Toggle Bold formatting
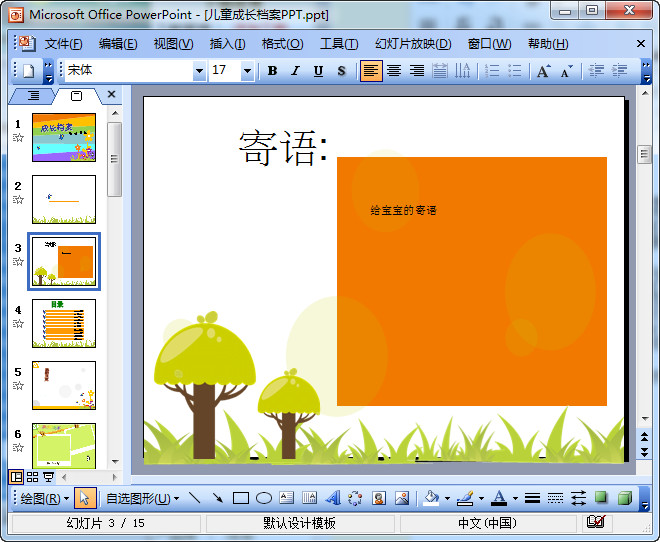Screen dimensions: 660x542 (272, 71)
